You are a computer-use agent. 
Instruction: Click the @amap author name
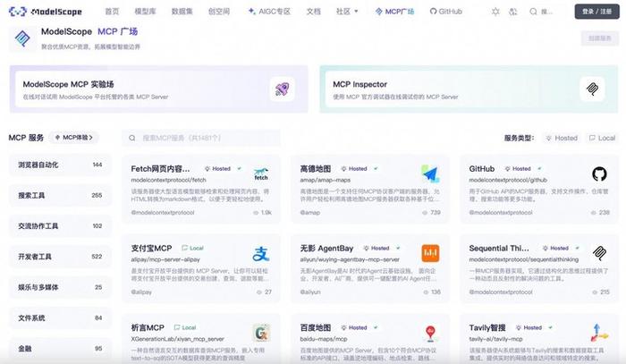point(309,213)
